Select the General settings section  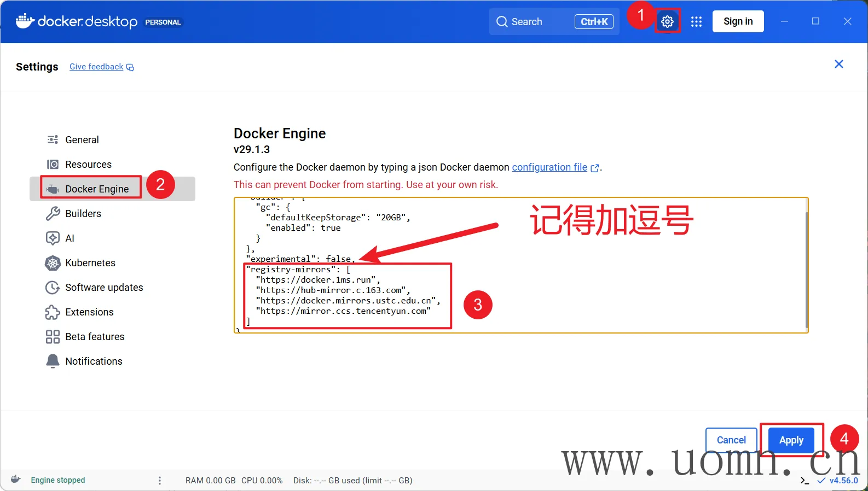pos(82,140)
